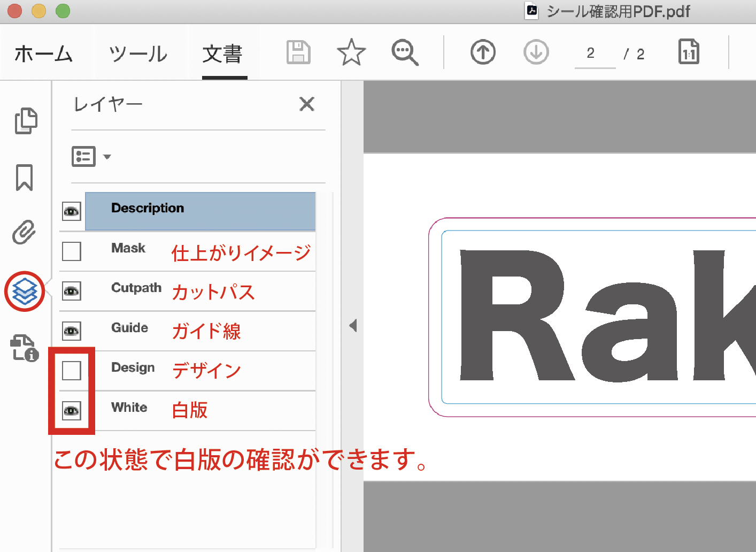Open the bookmarks panel
The image size is (756, 552).
pos(24,178)
